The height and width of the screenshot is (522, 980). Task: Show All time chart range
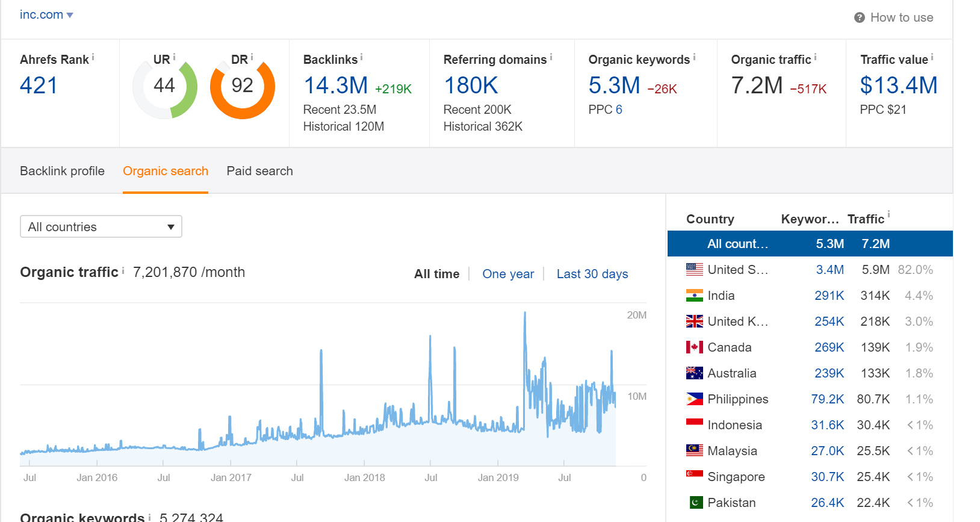(436, 274)
